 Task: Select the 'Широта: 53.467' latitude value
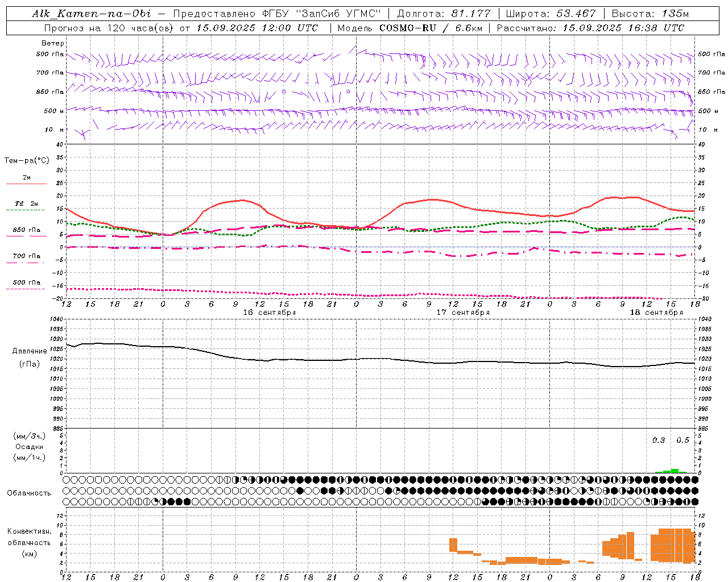[x=551, y=14]
